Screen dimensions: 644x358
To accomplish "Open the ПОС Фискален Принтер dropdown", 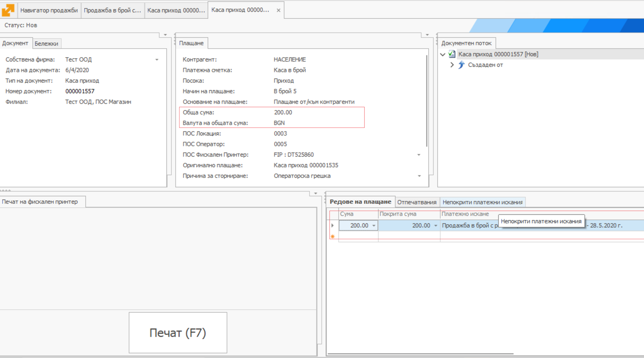I will [x=419, y=155].
